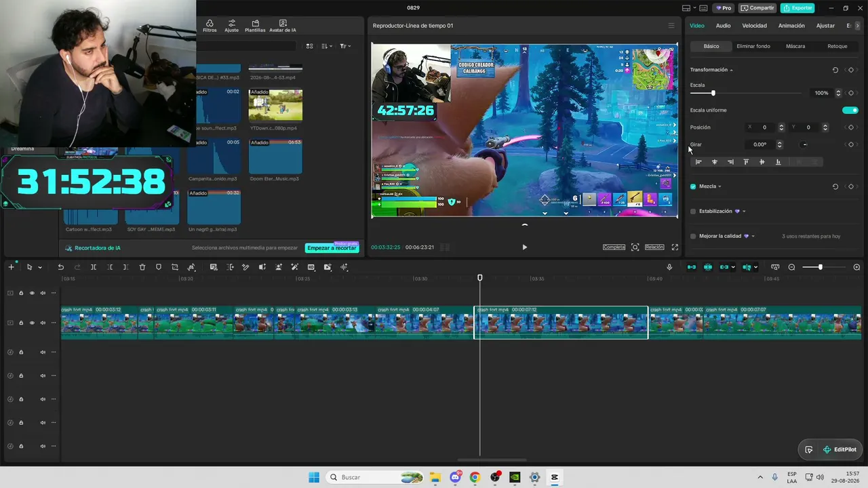Screen dimensions: 868x488
Task: Click Empezar a recortar button
Action: (332, 248)
